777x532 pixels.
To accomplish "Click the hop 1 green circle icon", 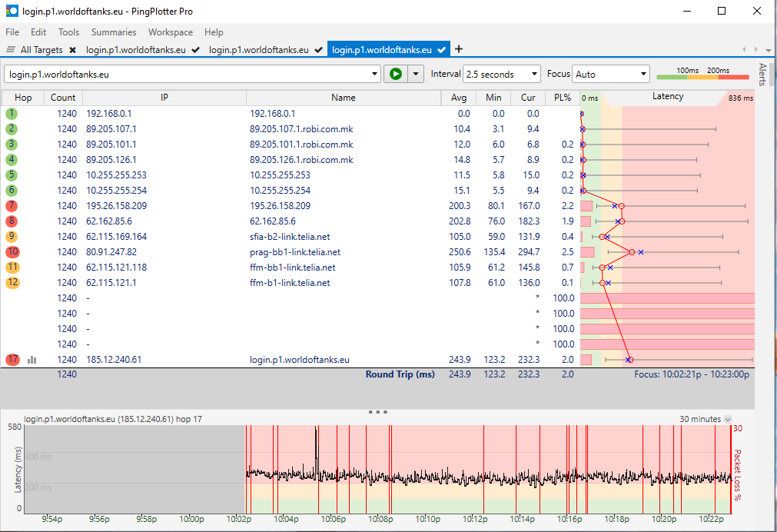I will pyautogui.click(x=12, y=114).
